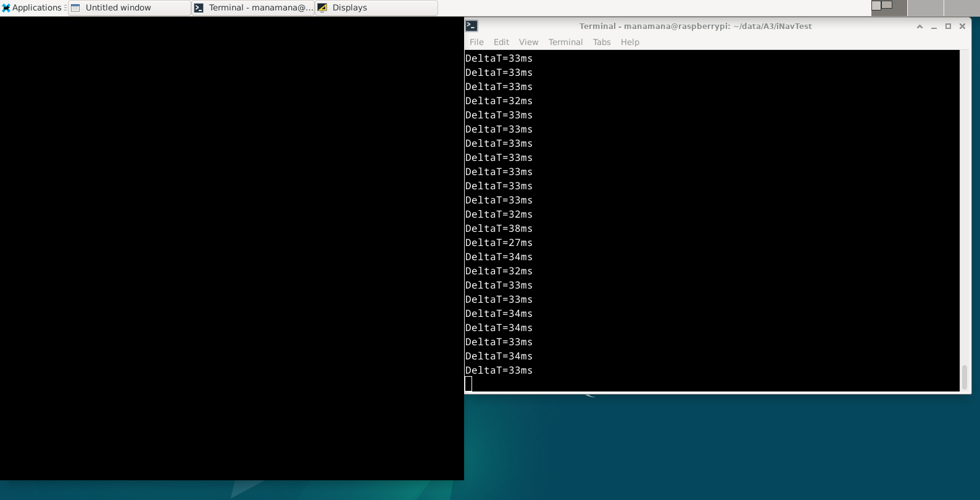Select the Terminal taskbar button

[253, 8]
